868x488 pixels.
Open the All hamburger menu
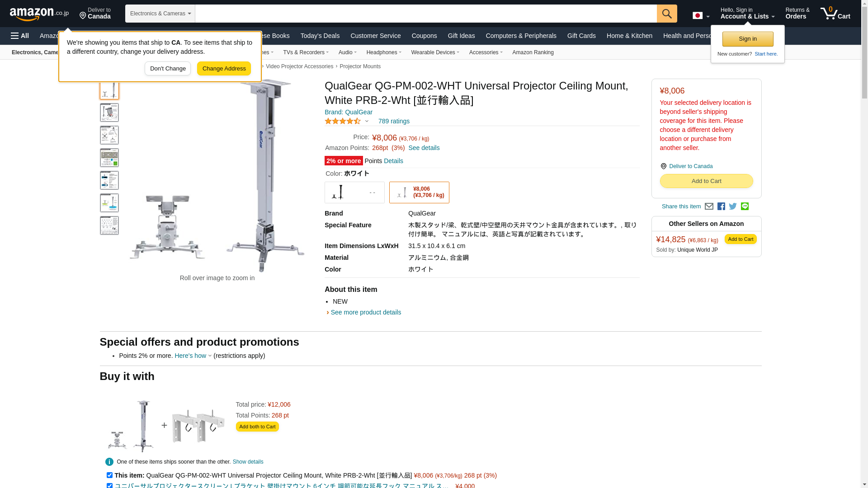20,36
